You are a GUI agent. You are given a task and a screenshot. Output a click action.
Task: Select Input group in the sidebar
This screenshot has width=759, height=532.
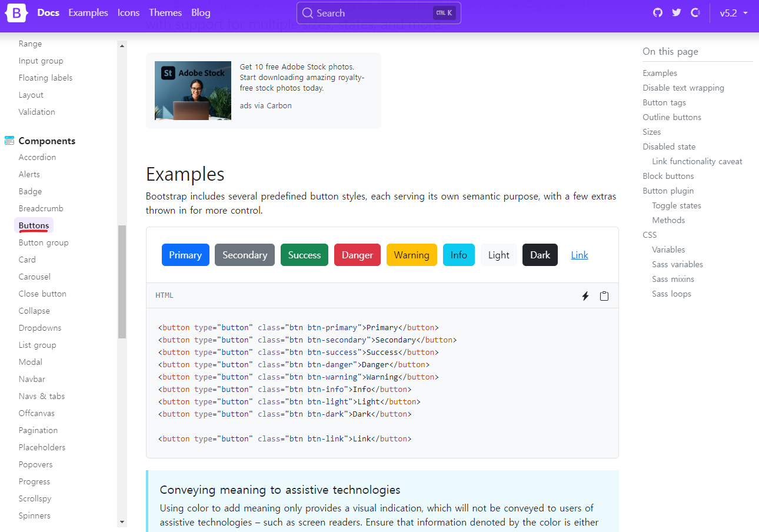tap(41, 61)
